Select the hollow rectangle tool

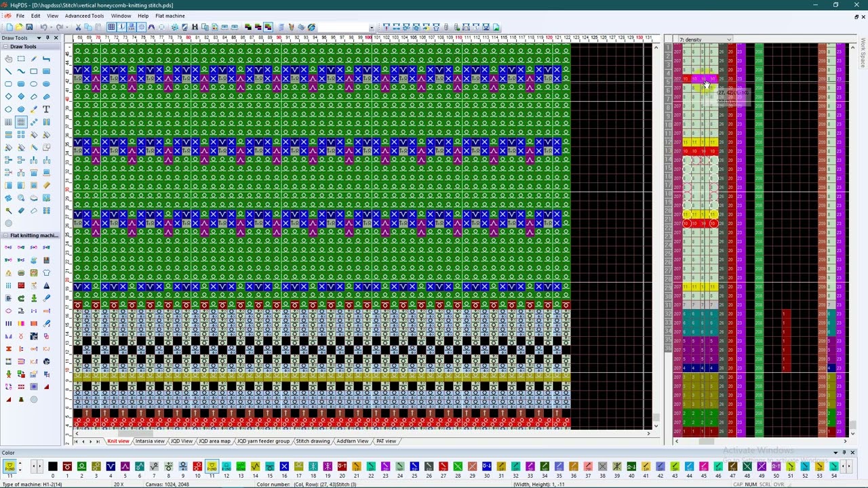(33, 72)
